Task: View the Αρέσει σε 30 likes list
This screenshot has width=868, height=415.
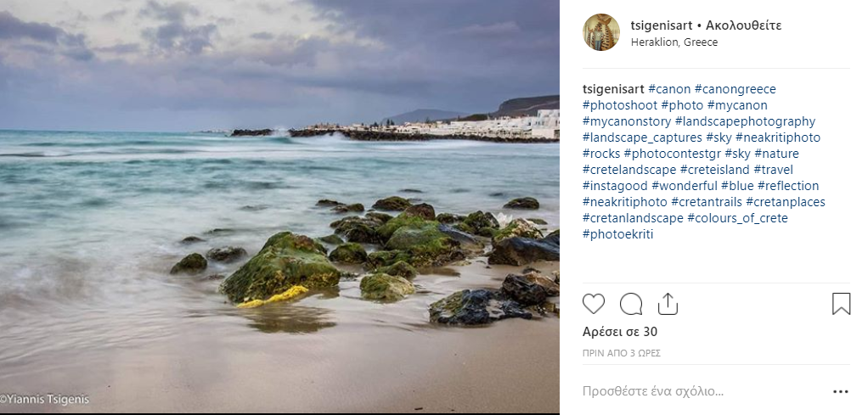Action: (620, 332)
